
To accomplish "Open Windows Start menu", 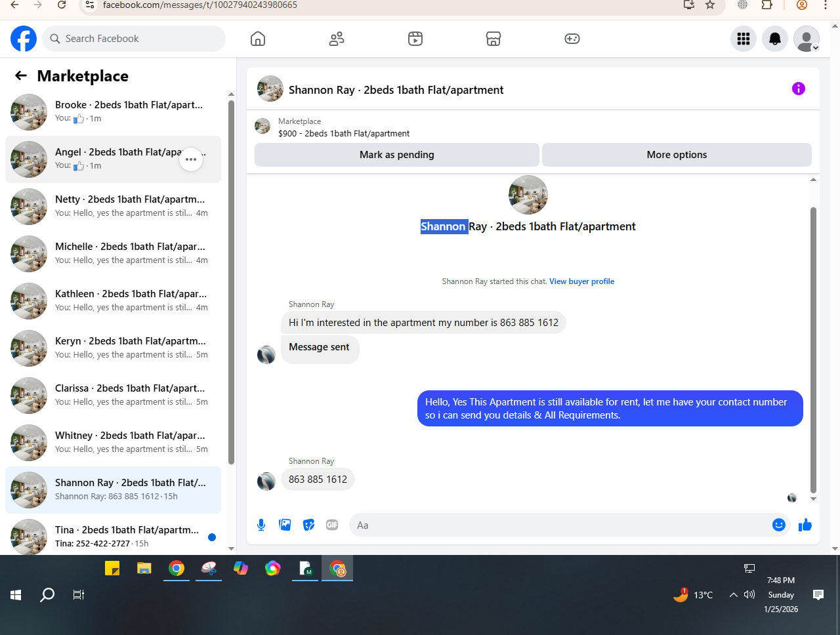I will tap(16, 595).
